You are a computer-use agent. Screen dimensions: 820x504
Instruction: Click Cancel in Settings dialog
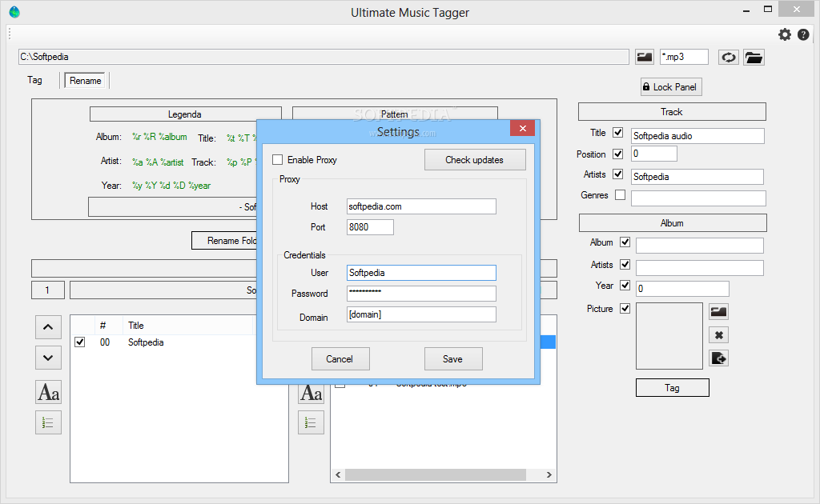(x=340, y=359)
